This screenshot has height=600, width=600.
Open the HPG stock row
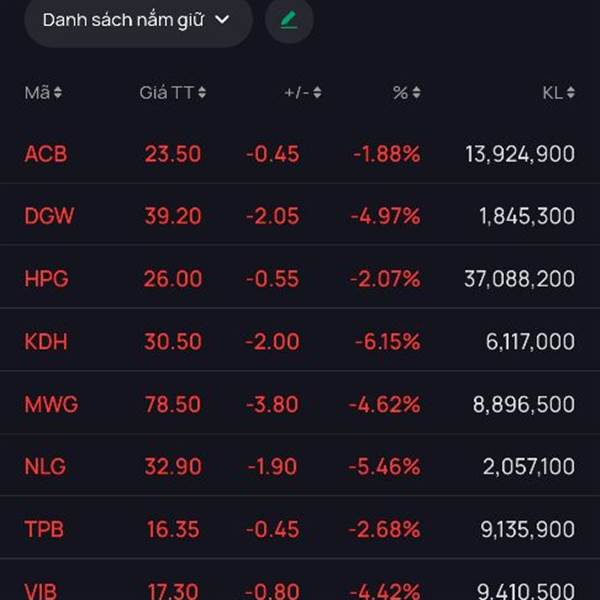coord(47,279)
